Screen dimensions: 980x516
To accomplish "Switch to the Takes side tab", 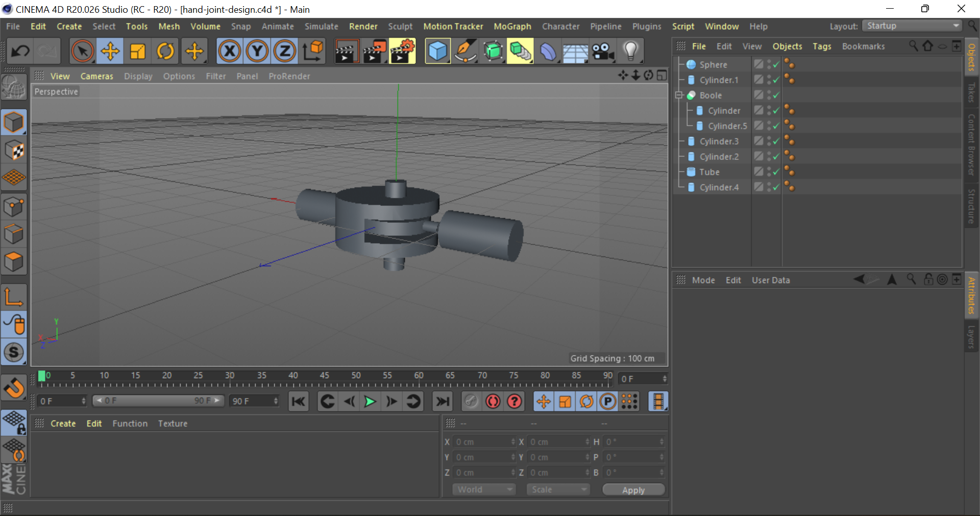I will (x=971, y=93).
